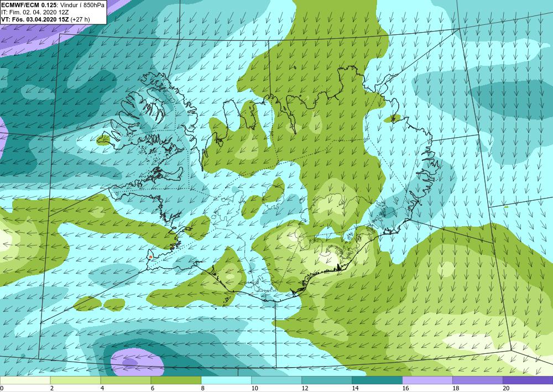
Task: Click the dark purple swatch above 20
Action: pos(528,380)
